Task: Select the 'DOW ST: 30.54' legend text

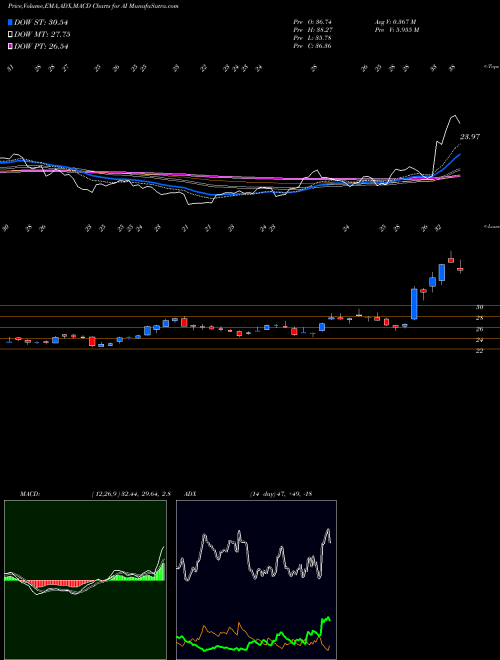Action: click(41, 22)
